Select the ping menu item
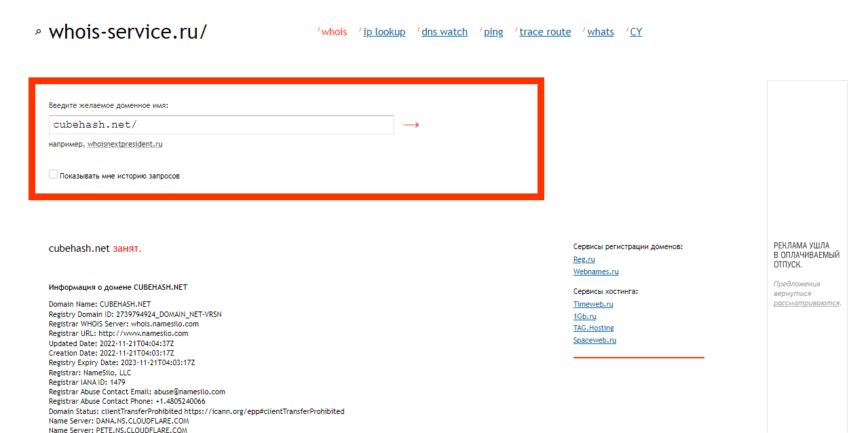 (493, 32)
